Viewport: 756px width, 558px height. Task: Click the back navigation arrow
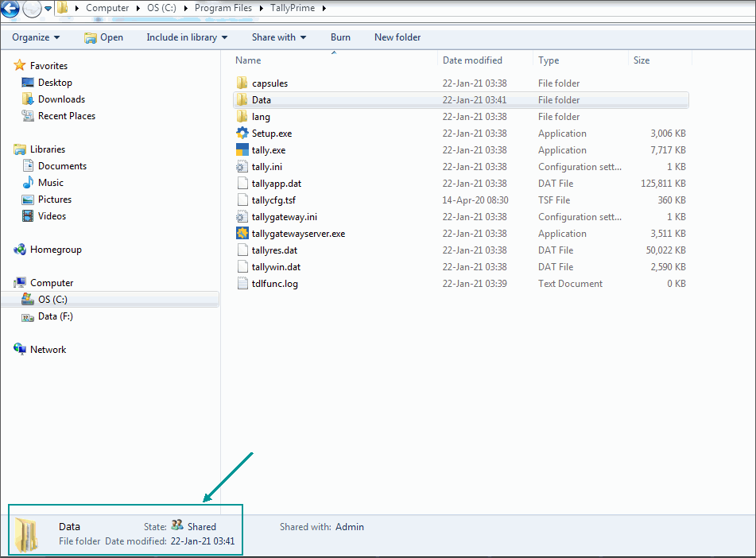pos(10,8)
